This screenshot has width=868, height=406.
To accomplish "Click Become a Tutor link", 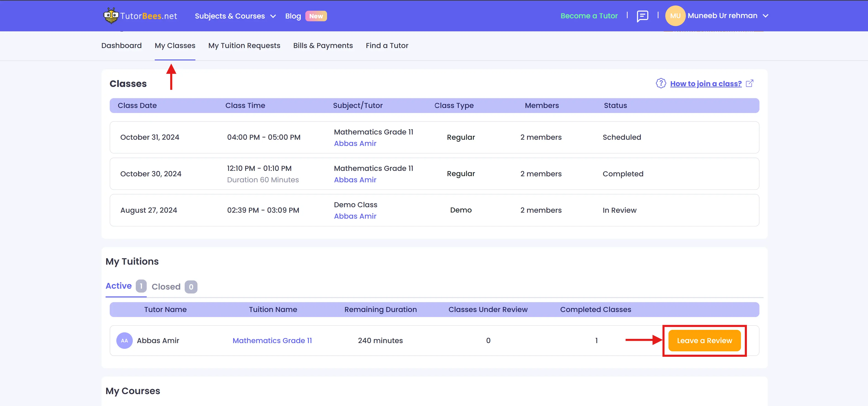I will (x=589, y=16).
